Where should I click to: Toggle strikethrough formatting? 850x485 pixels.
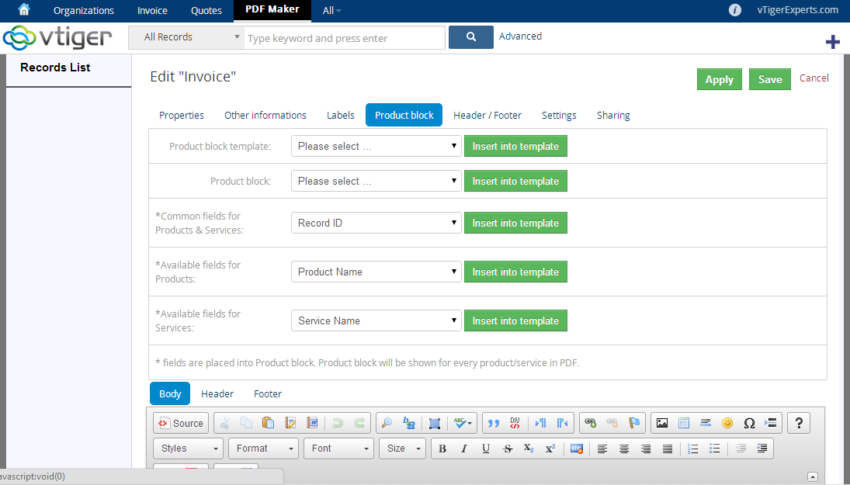507,449
